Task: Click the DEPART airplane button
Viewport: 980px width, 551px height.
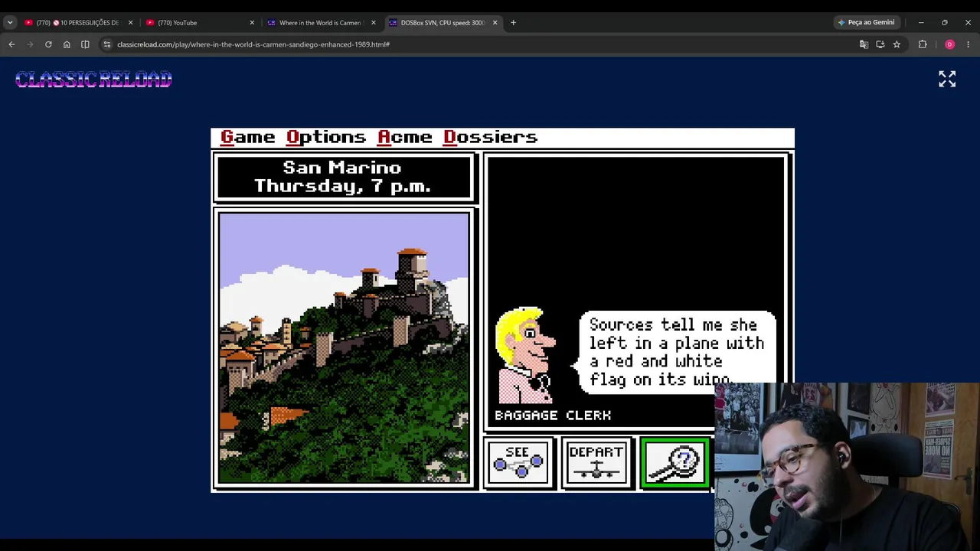Action: point(596,462)
